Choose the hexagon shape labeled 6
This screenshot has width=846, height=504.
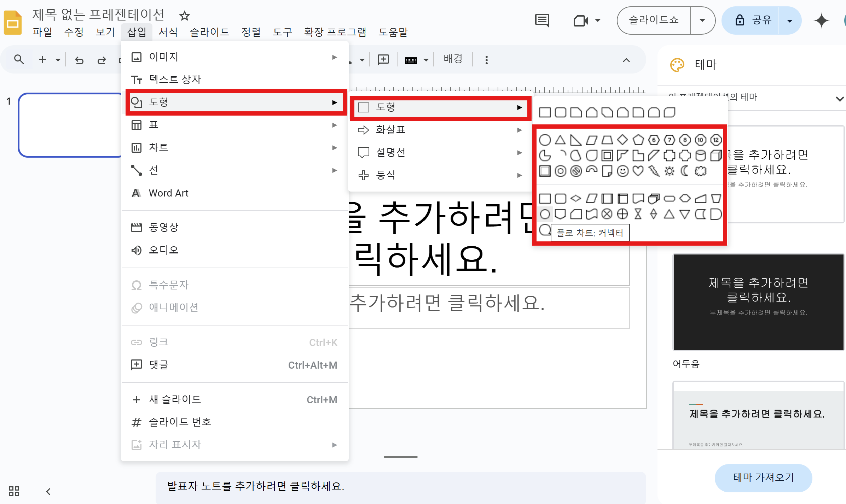click(654, 140)
